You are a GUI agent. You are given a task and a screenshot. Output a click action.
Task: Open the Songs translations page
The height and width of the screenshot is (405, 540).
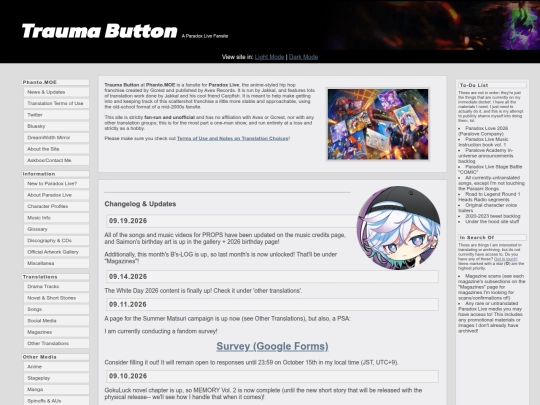(56, 309)
